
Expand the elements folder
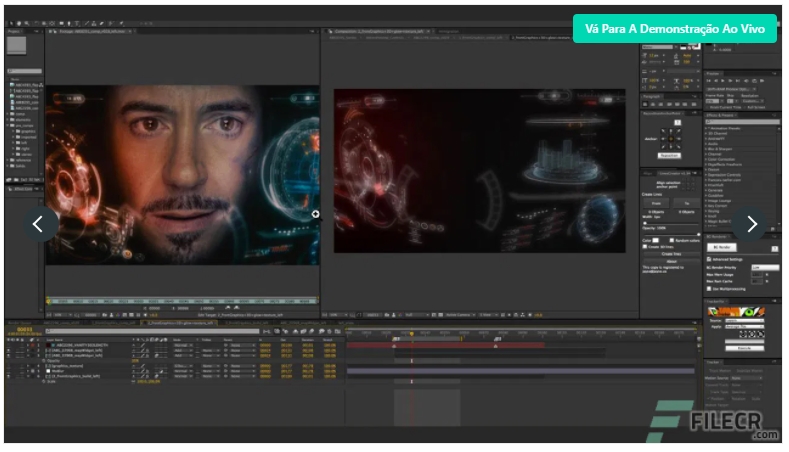(8, 120)
